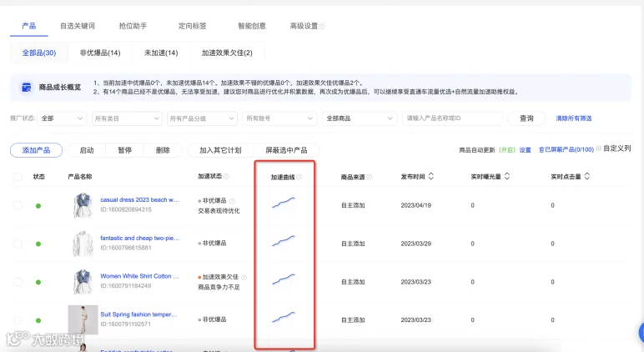Click the 清除所有筛选 link
Image resolution: width=644 pixels, height=352 pixels.
[x=574, y=118]
